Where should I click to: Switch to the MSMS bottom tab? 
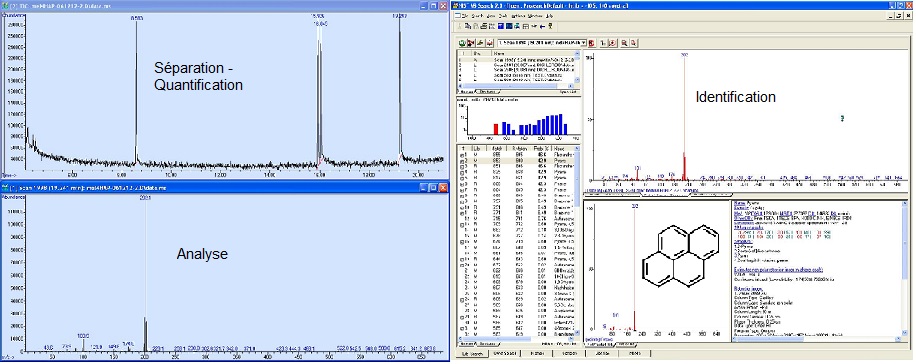click(x=635, y=353)
